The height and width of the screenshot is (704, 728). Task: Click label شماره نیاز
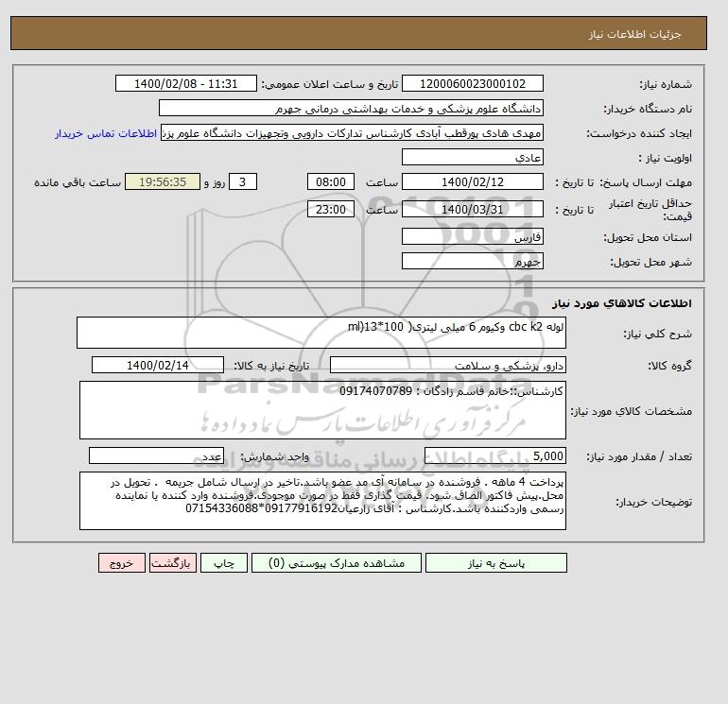pyautogui.click(x=666, y=84)
